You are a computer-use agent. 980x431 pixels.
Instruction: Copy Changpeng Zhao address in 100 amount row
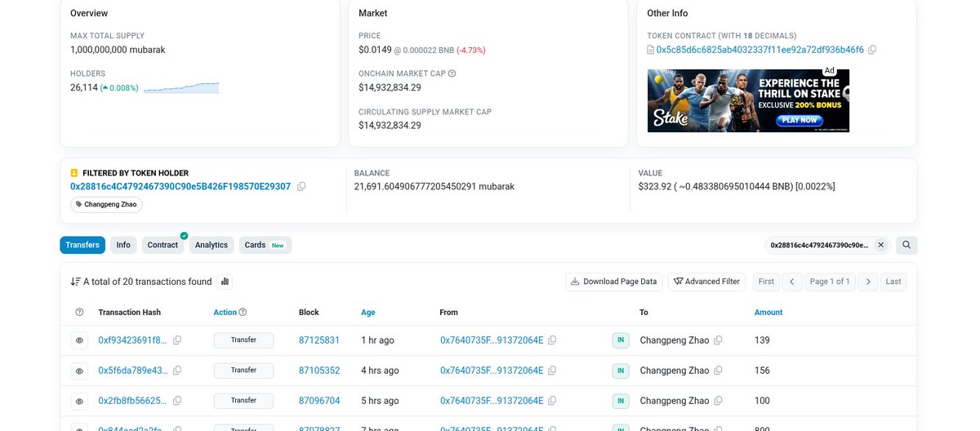(718, 401)
